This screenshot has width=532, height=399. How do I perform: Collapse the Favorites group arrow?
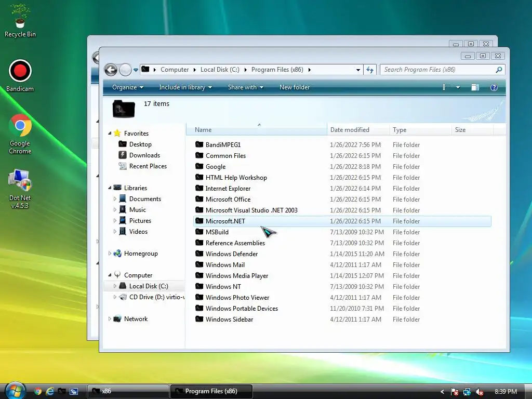click(x=110, y=134)
